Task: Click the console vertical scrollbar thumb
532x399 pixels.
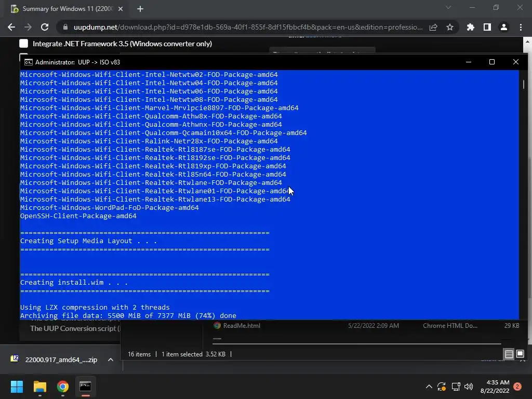Action: tap(524, 84)
